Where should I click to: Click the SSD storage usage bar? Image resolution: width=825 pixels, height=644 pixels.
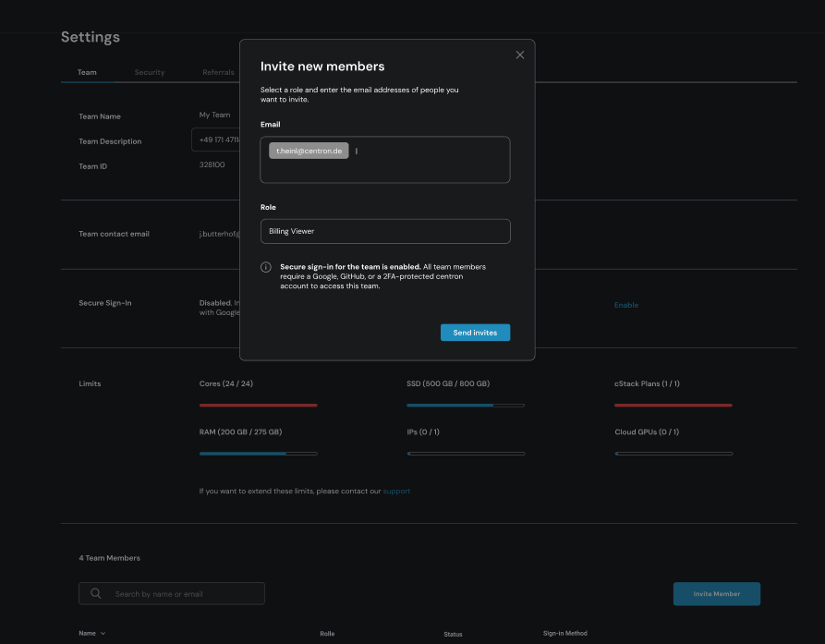click(x=465, y=405)
